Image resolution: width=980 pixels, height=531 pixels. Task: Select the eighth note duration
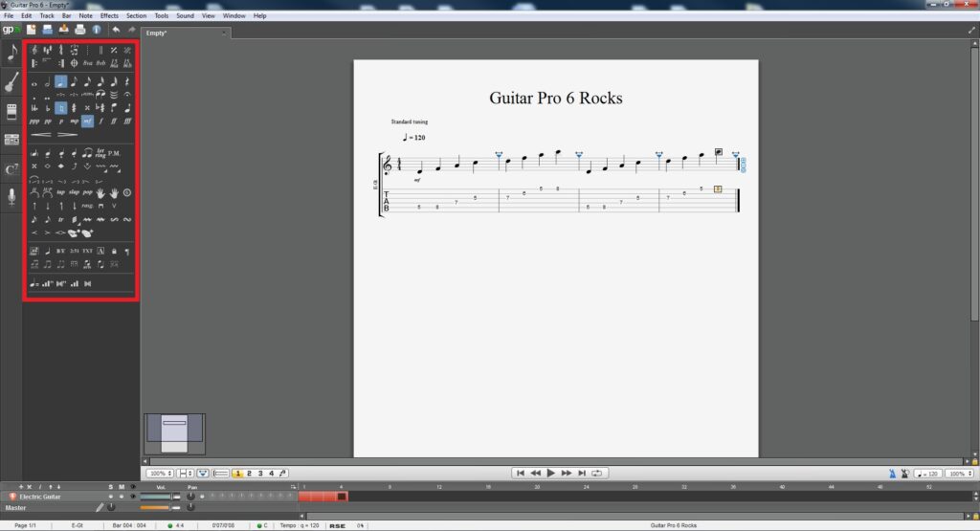[x=74, y=82]
